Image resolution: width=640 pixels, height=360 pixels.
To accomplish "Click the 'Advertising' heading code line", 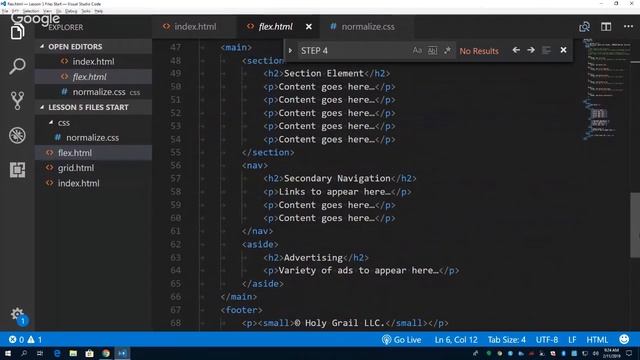I will pos(316,258).
